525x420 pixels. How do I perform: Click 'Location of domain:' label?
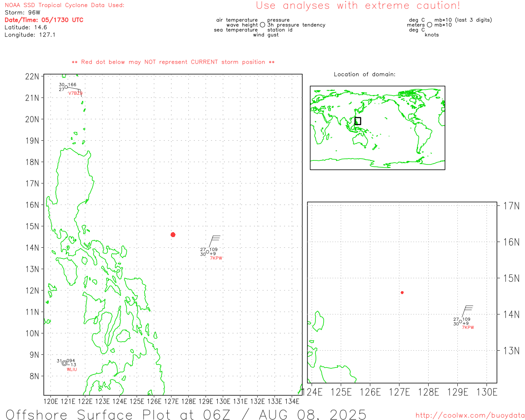point(365,75)
